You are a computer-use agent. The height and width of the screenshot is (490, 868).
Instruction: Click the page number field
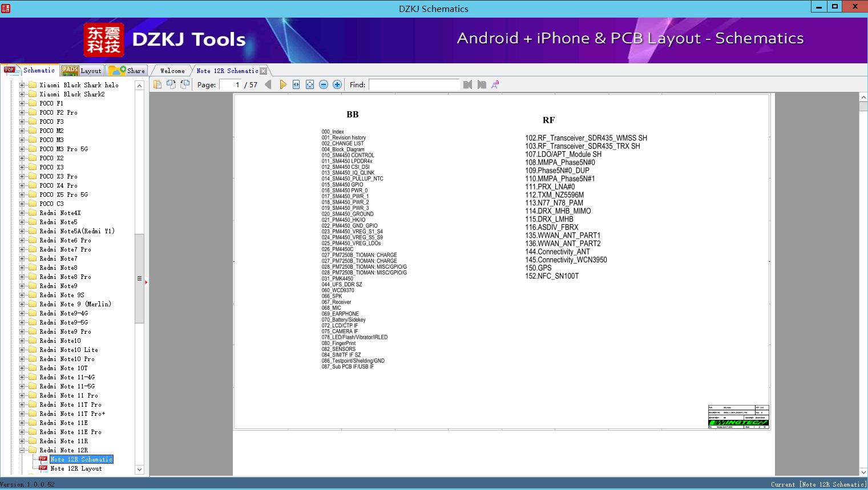tap(230, 84)
